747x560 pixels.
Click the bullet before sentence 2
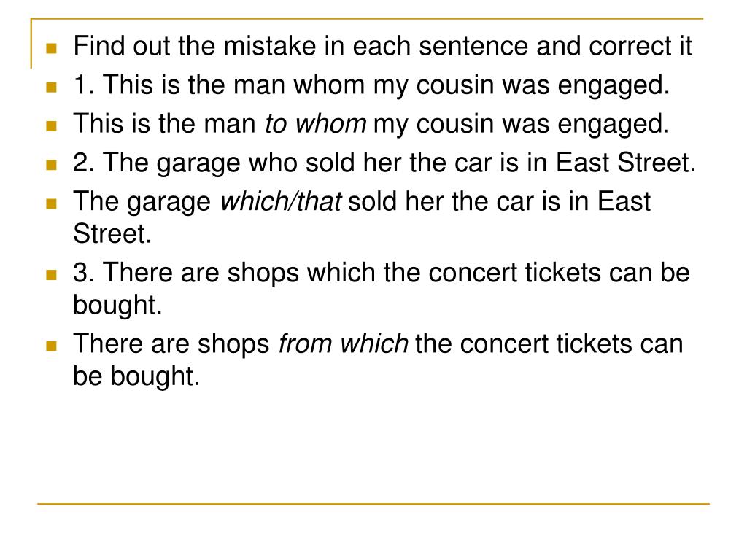[x=52, y=165]
